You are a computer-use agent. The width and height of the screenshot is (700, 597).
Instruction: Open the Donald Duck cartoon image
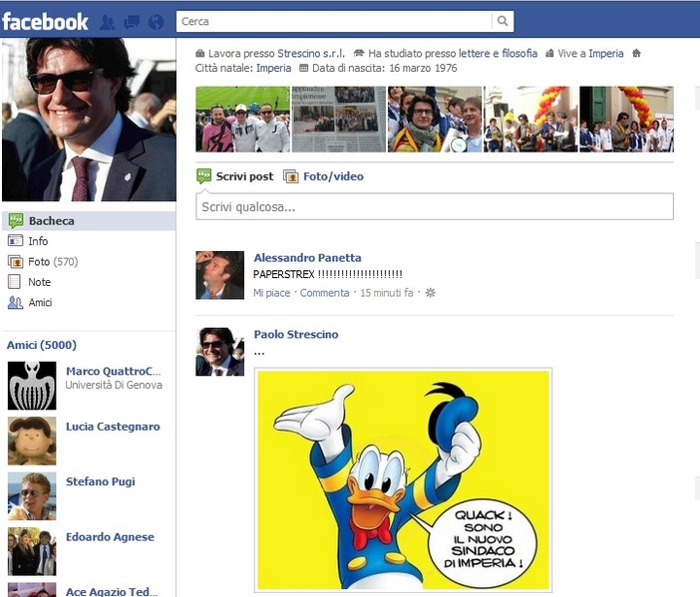point(403,480)
